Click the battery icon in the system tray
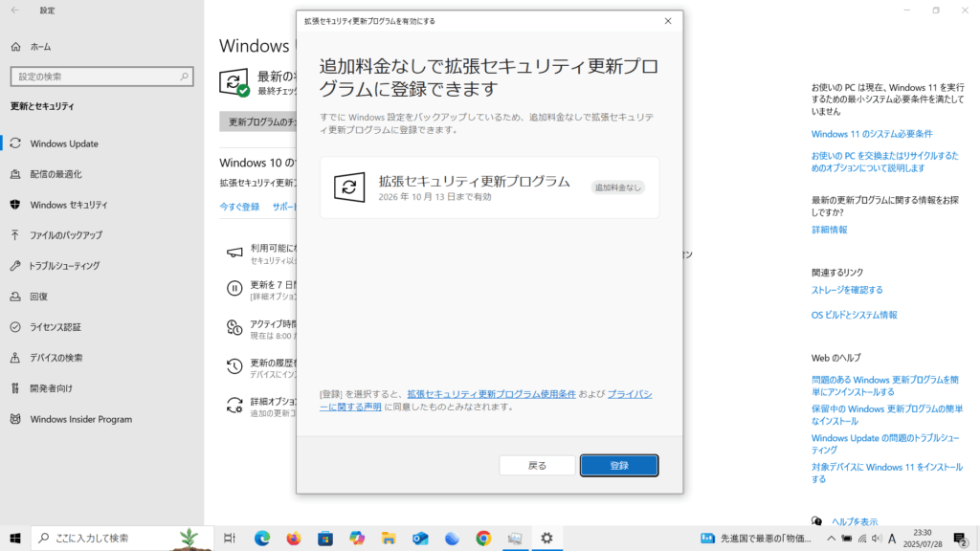980x551 pixels. [x=846, y=538]
